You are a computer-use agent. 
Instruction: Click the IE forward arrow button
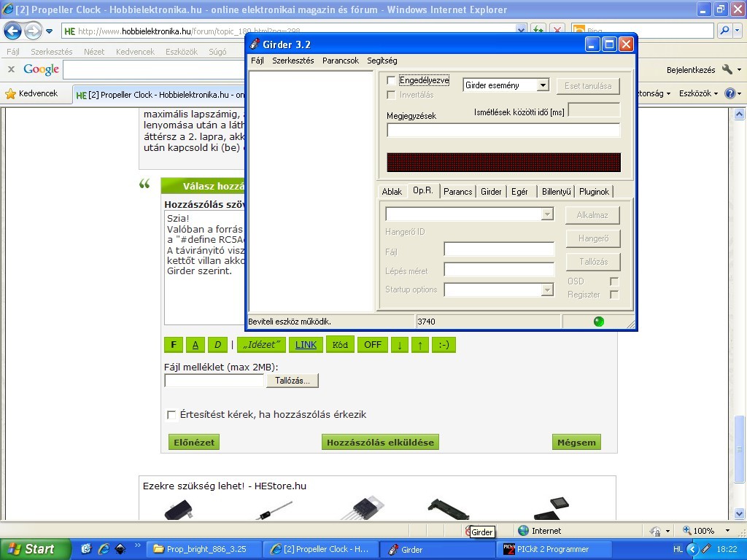(33, 31)
